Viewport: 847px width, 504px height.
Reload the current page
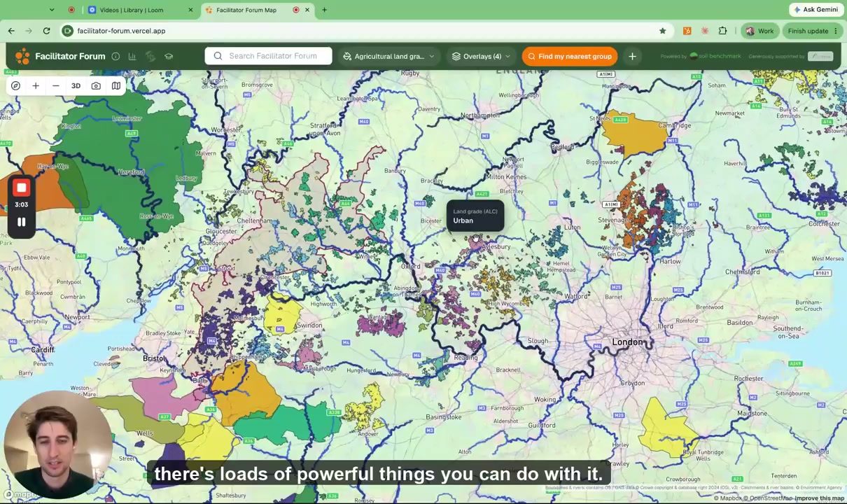[x=46, y=31]
